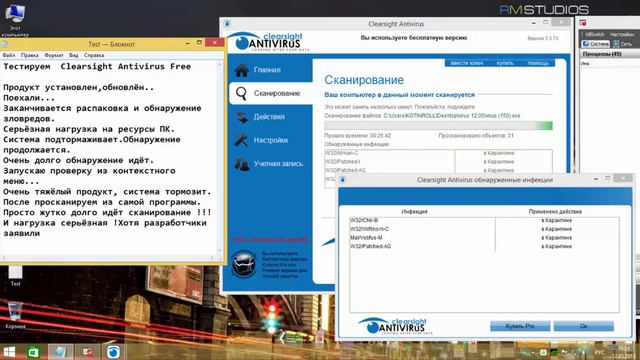640x360 pixels.
Task: Click the Купить Pro button
Action: point(520,326)
